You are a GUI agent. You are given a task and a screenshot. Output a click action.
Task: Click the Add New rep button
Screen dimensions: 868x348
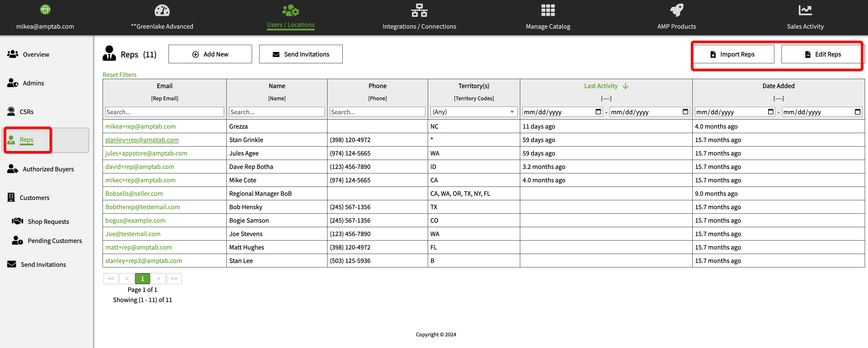(210, 54)
